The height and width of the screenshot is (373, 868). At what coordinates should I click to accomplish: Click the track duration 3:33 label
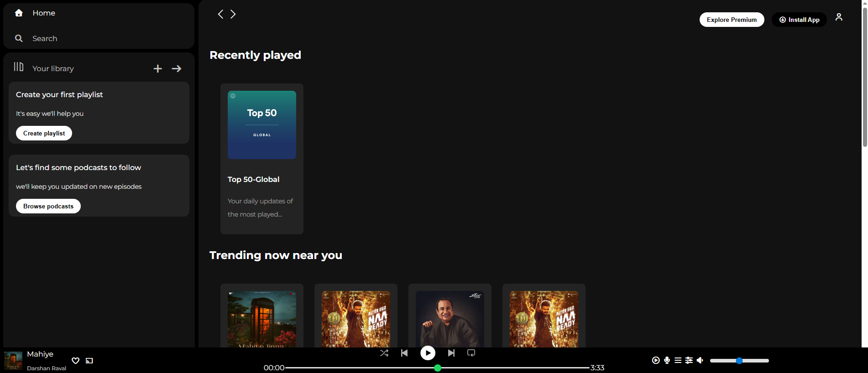pos(597,368)
